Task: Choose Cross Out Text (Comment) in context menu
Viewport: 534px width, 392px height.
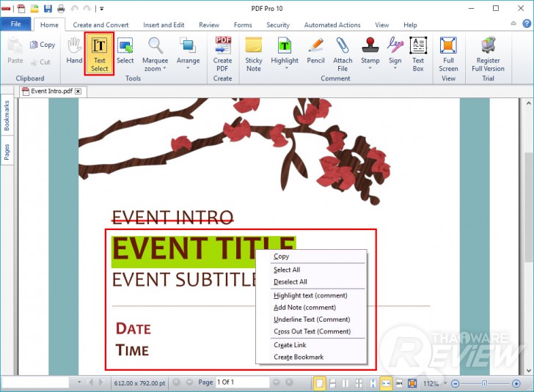Action: [x=311, y=331]
